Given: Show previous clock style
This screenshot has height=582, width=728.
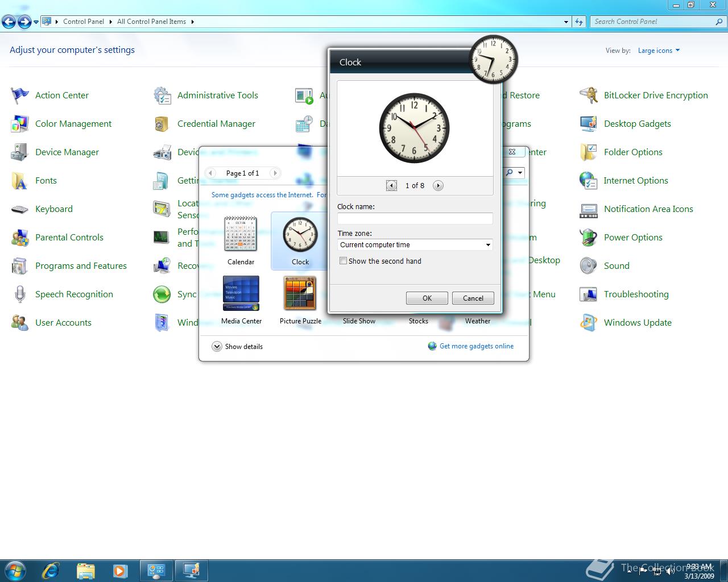Looking at the screenshot, I should click(391, 185).
